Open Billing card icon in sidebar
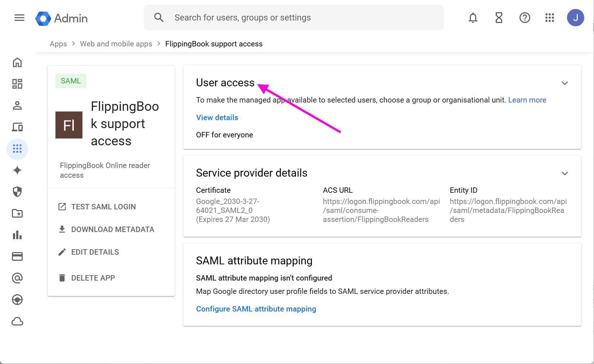This screenshot has width=594, height=364. 17,256
